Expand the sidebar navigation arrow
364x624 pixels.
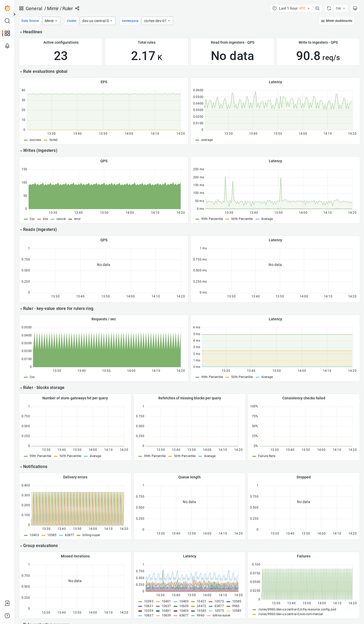15,14
